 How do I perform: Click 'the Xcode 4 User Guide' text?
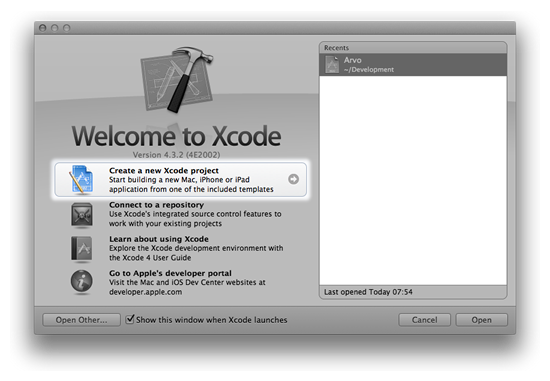point(150,258)
